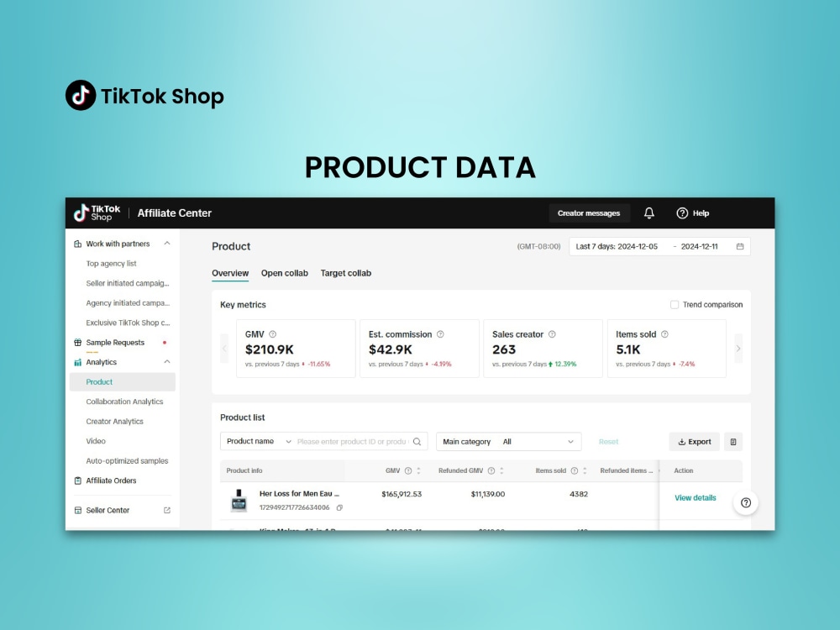Sort the table by GMV column arrows
Screen dimensions: 840x630
click(x=418, y=471)
